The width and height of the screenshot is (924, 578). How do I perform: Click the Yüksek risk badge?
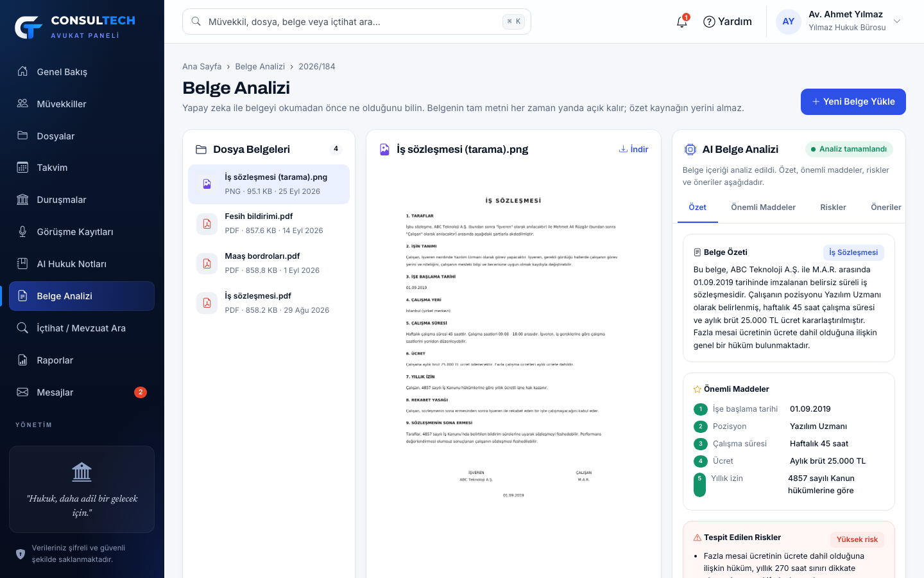[x=857, y=539]
